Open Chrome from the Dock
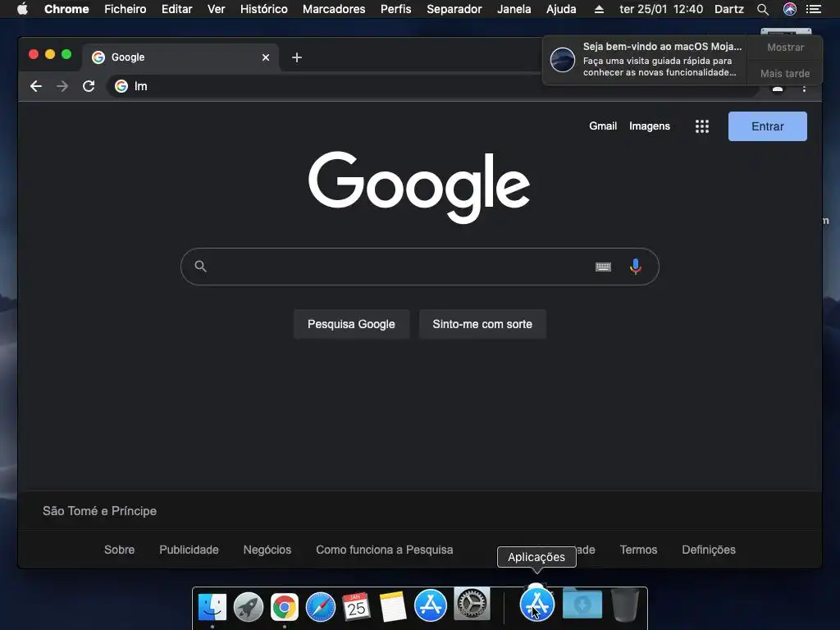The width and height of the screenshot is (840, 630). pos(285,606)
